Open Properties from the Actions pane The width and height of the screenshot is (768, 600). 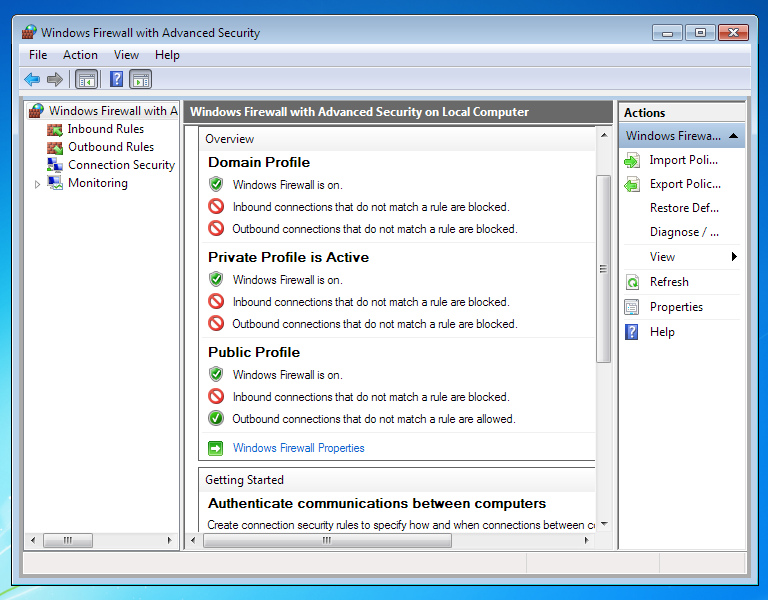(x=676, y=307)
